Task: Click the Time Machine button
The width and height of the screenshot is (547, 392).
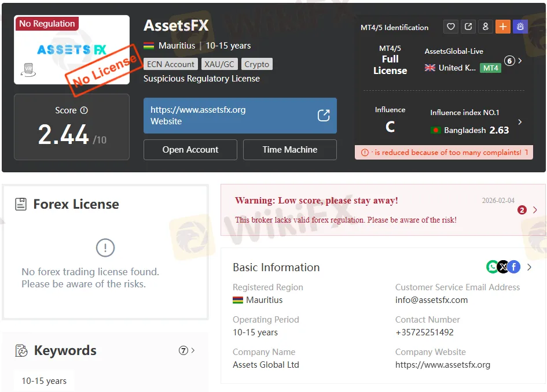Action: point(290,150)
